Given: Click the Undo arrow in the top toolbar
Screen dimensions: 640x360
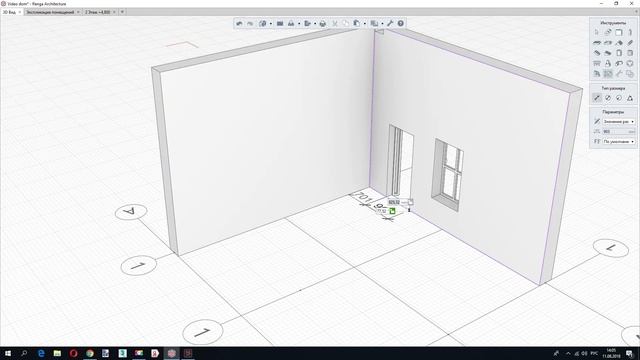Looking at the screenshot, I should [239, 24].
